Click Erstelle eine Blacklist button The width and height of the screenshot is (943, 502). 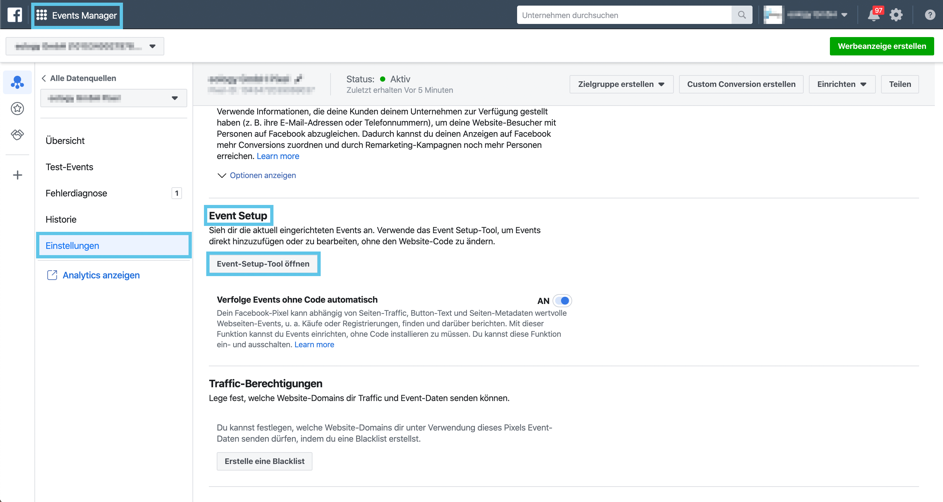pyautogui.click(x=265, y=461)
